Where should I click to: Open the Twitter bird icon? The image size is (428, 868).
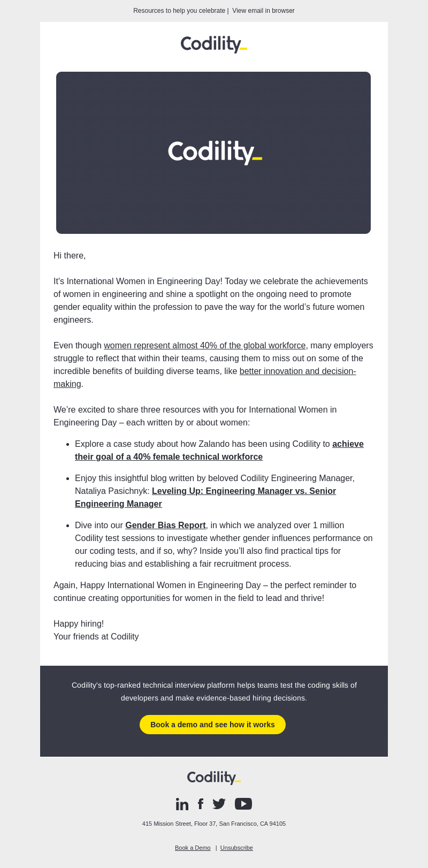tap(219, 804)
